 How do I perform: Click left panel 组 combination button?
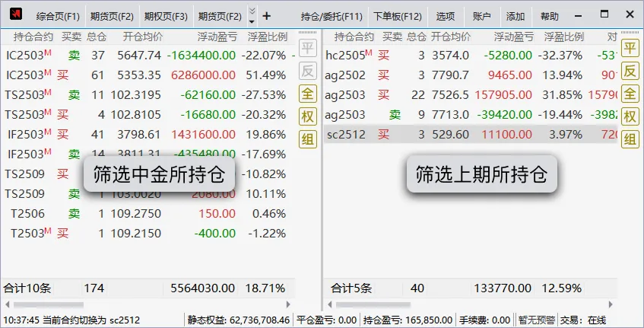click(x=308, y=139)
